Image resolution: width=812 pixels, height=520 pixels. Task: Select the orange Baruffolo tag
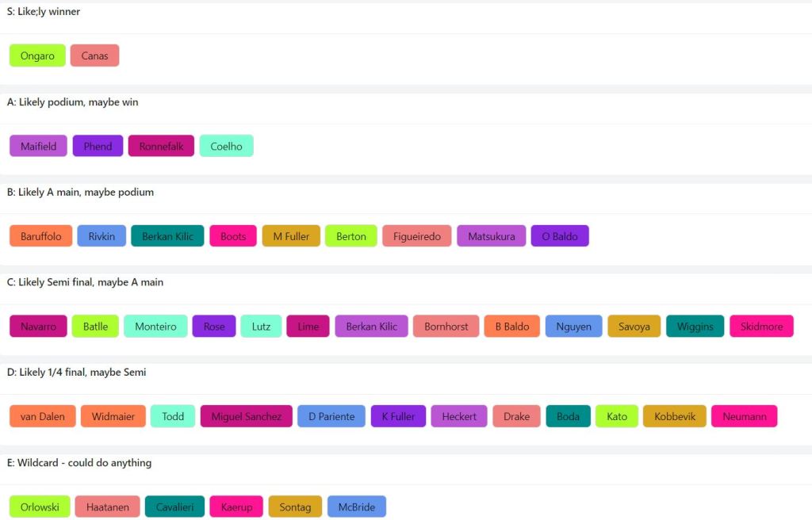click(x=40, y=236)
